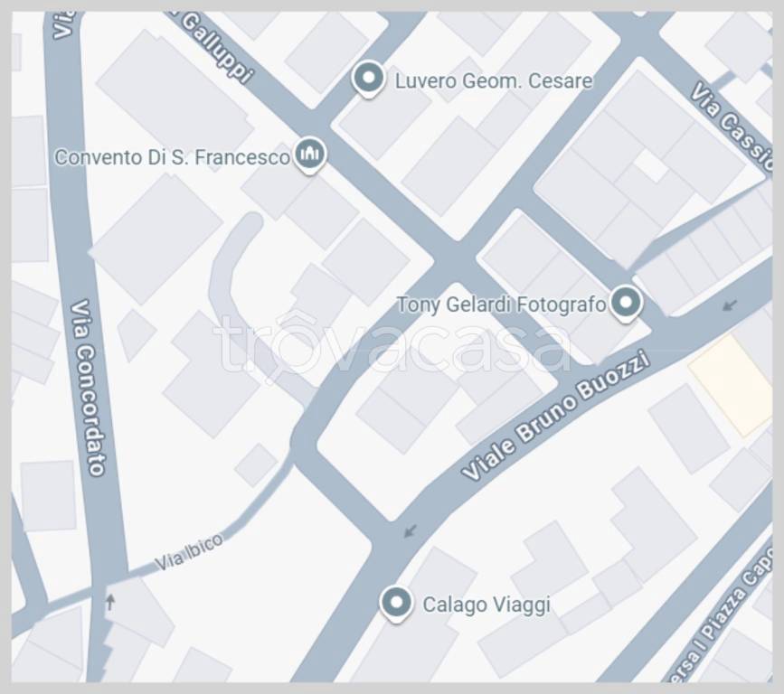Open the Convento Di S. Francesco label

click(x=172, y=157)
